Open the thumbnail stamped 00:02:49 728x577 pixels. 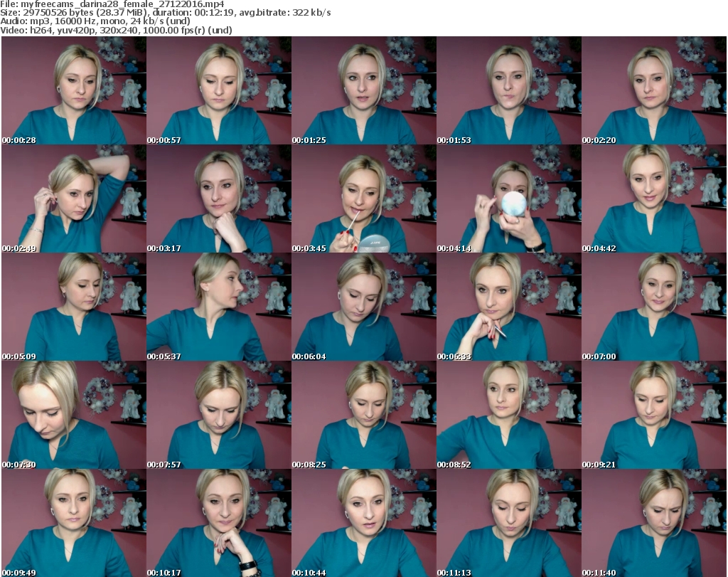[x=74, y=198]
